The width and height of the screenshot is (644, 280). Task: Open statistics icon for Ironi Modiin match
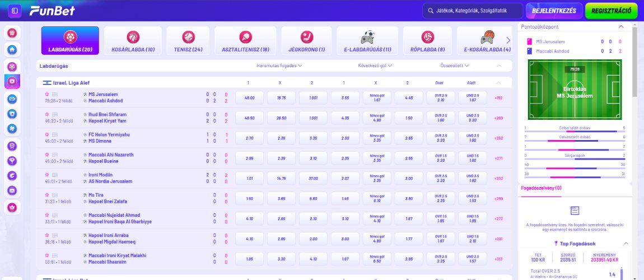tap(55, 175)
